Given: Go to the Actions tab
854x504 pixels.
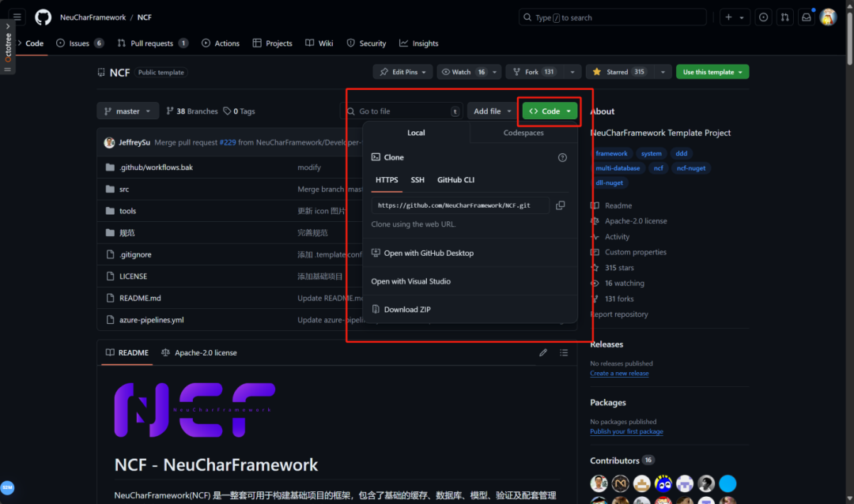Looking at the screenshot, I should point(221,43).
